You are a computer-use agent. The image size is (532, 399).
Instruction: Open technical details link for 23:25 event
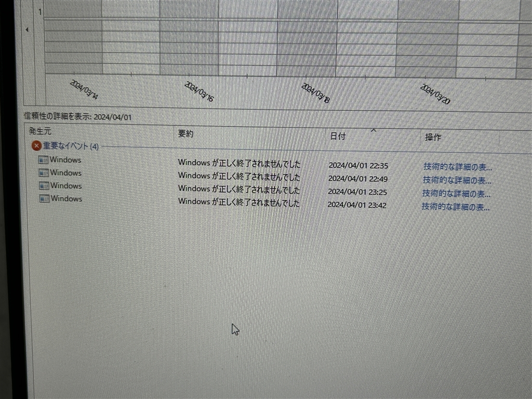click(x=456, y=193)
